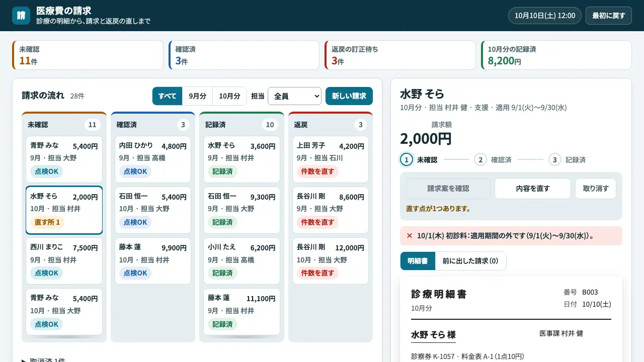Image resolution: width=644 pixels, height=362 pixels.
Task: Click the 返戻 column header
Action: [x=331, y=124]
